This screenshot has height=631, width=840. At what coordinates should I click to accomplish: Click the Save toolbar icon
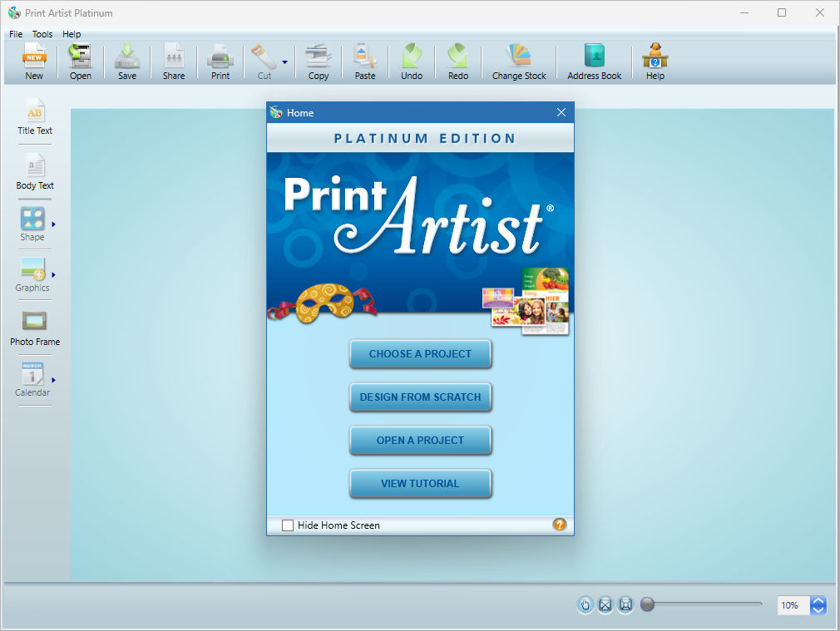127,57
